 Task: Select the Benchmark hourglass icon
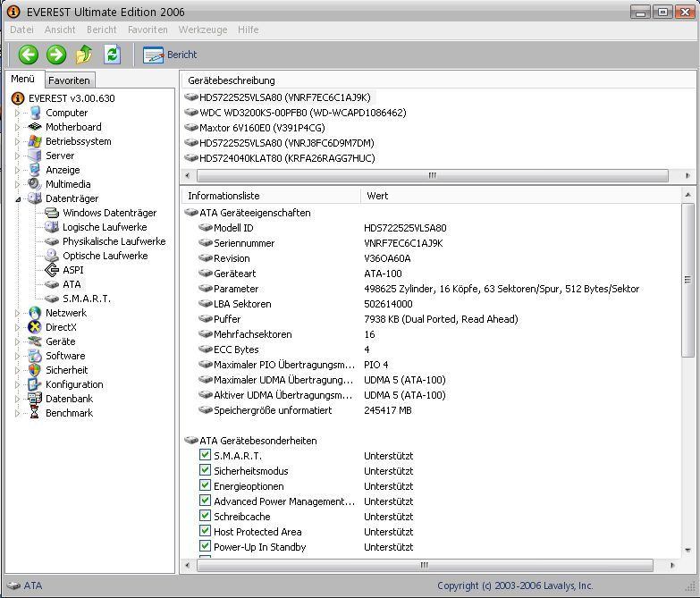pos(35,413)
